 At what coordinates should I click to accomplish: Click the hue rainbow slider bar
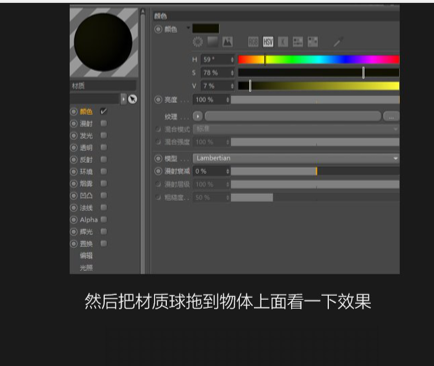(319, 60)
